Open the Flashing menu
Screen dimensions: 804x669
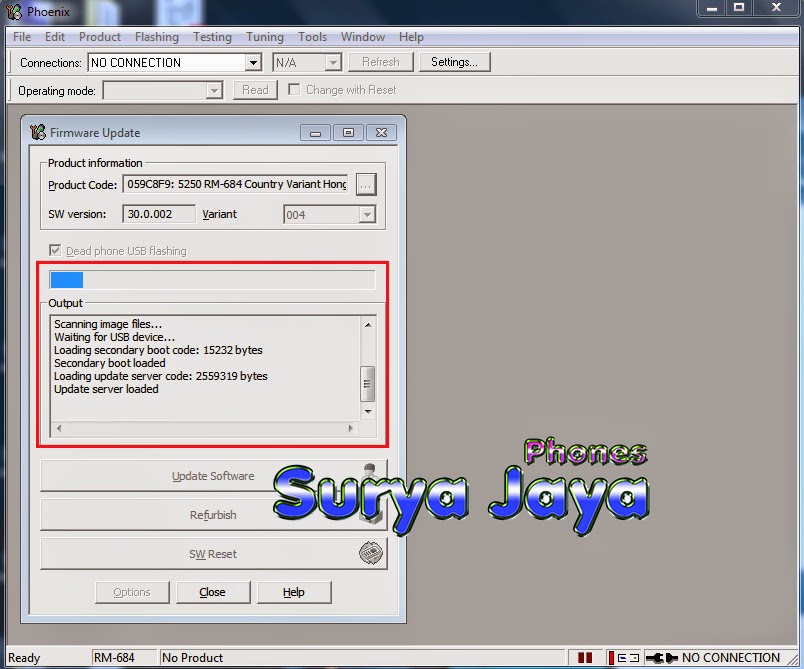pos(157,37)
